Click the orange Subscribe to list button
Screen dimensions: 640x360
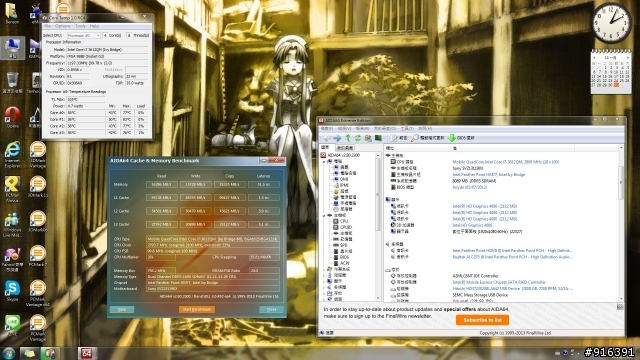click(x=482, y=320)
